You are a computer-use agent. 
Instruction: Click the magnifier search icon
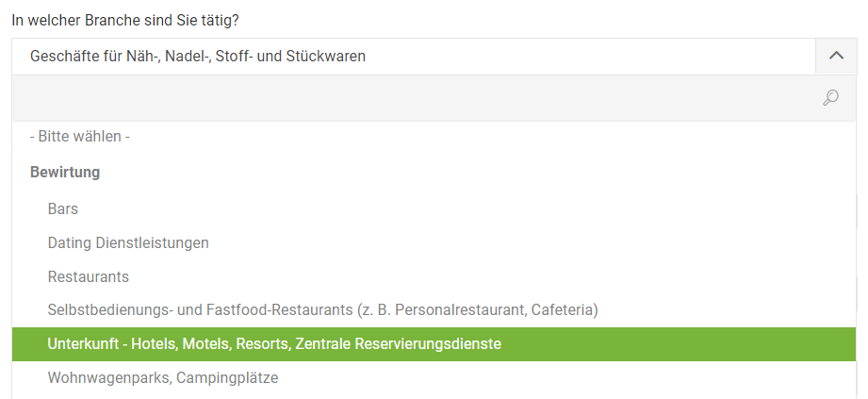click(830, 97)
